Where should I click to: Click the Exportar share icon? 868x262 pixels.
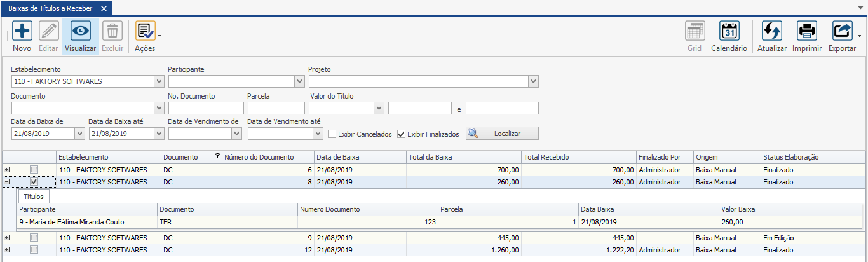coord(842,31)
